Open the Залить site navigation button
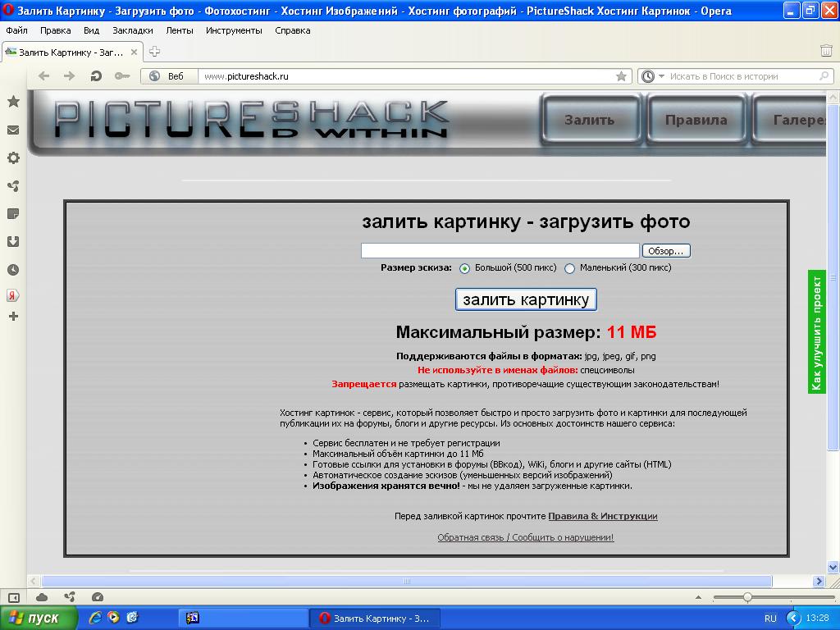The height and width of the screenshot is (630, 840). (589, 120)
